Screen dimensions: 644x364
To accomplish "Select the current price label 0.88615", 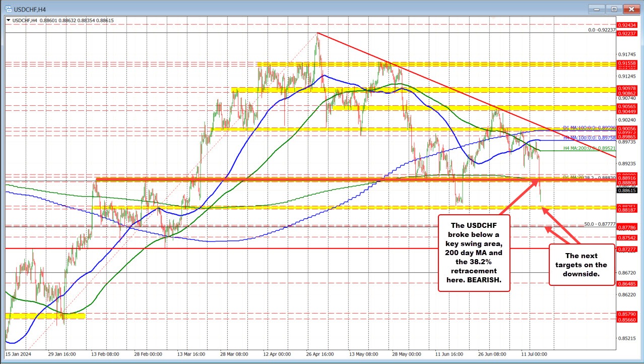I will (627, 190).
